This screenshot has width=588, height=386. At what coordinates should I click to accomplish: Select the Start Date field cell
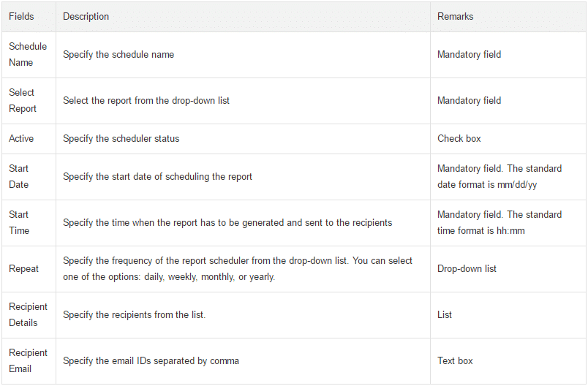(29, 176)
